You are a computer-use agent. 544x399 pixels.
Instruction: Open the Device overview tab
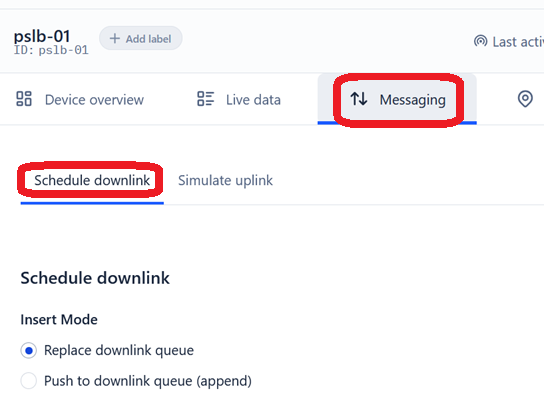[x=80, y=100]
